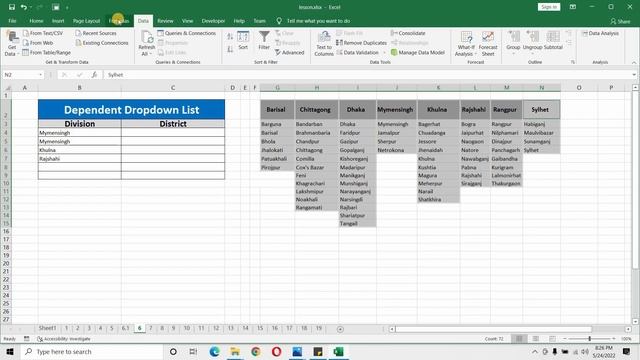Expand Name Box dropdown arrow
Screen dimensions: 640x360
pyautogui.click(x=40, y=75)
